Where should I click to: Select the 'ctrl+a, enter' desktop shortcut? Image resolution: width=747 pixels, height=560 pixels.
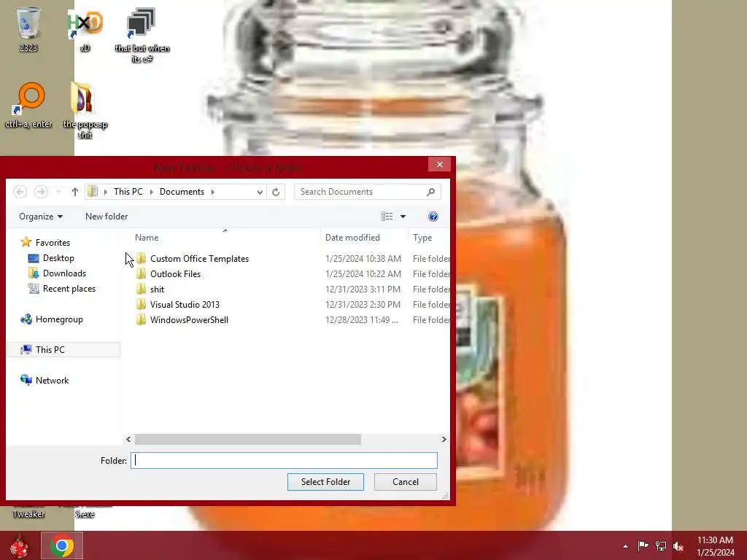pyautogui.click(x=28, y=106)
